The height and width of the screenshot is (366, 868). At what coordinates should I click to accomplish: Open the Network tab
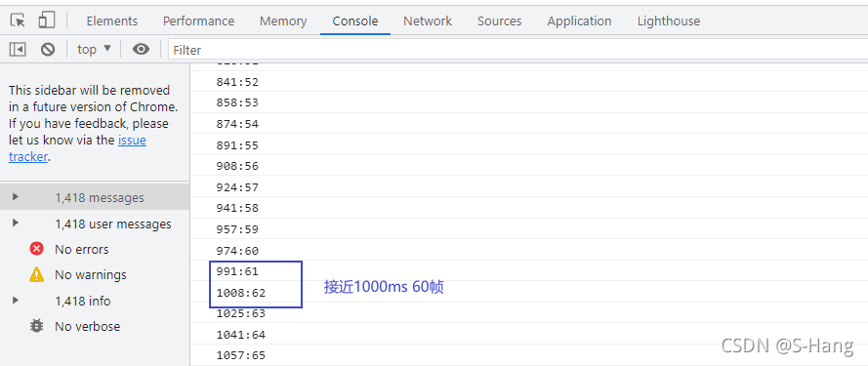pos(428,21)
